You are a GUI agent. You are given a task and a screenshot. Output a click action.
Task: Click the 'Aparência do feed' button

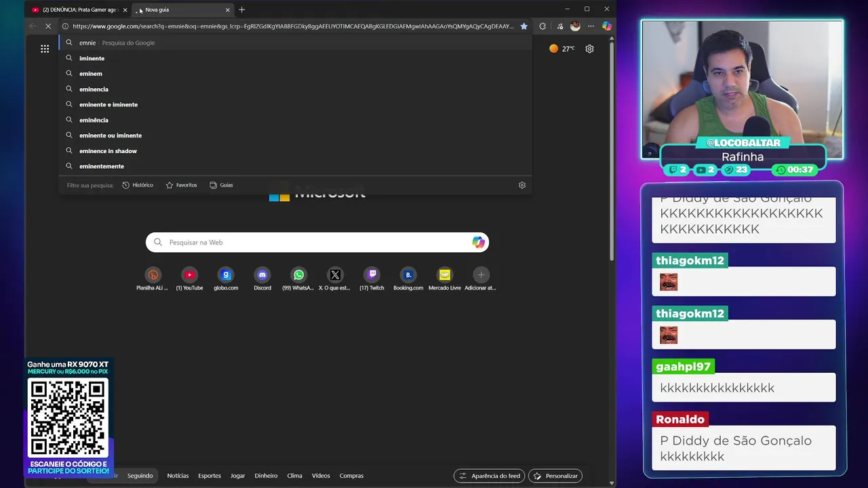pyautogui.click(x=490, y=476)
